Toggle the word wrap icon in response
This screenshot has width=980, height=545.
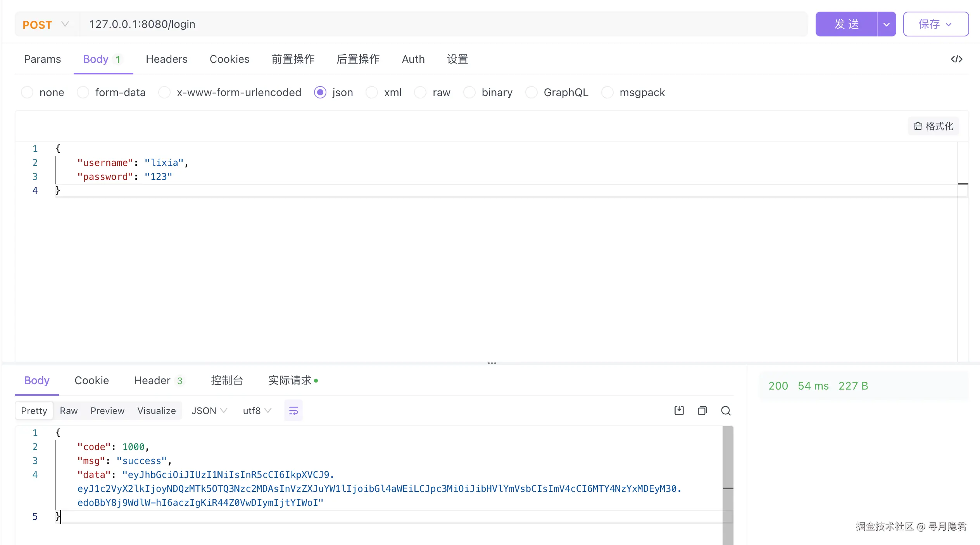point(293,410)
